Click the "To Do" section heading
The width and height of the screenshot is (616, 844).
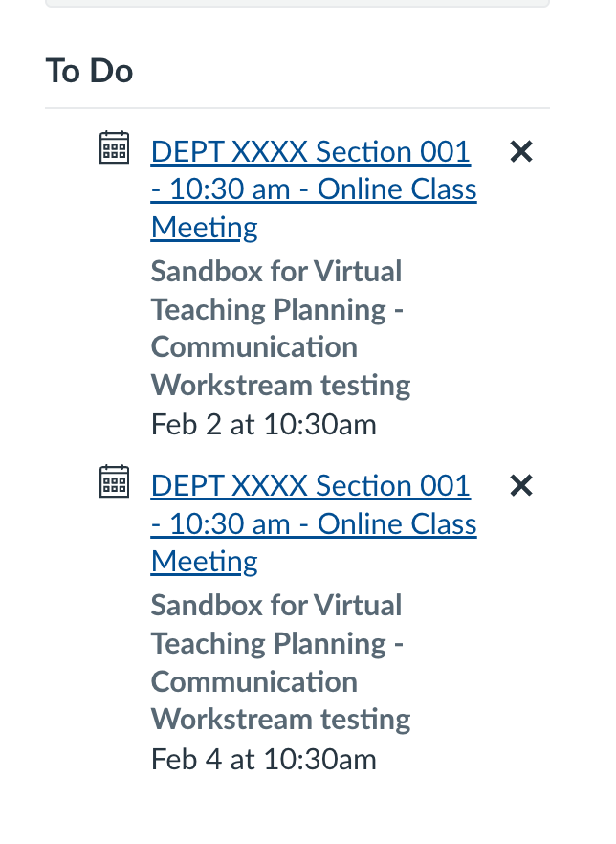pos(89,71)
